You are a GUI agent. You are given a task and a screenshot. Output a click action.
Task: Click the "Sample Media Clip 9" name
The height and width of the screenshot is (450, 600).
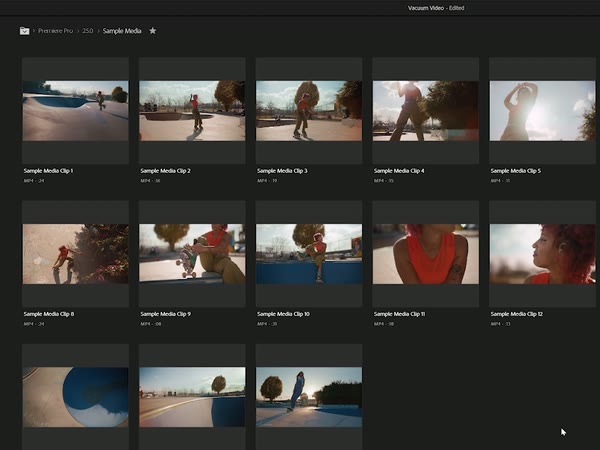pos(165,314)
